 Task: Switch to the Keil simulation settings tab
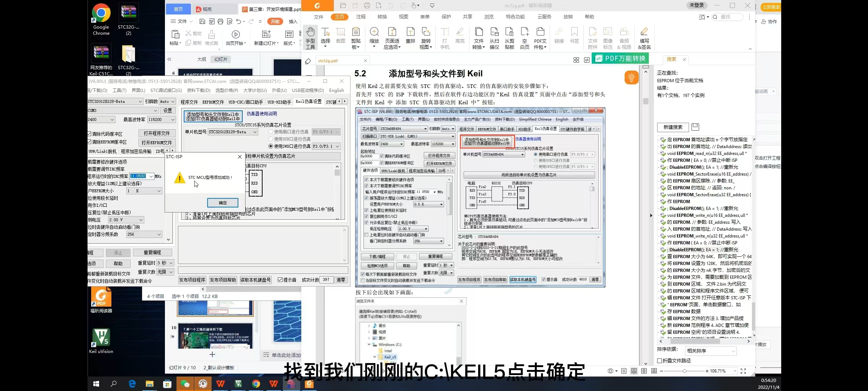(309, 102)
